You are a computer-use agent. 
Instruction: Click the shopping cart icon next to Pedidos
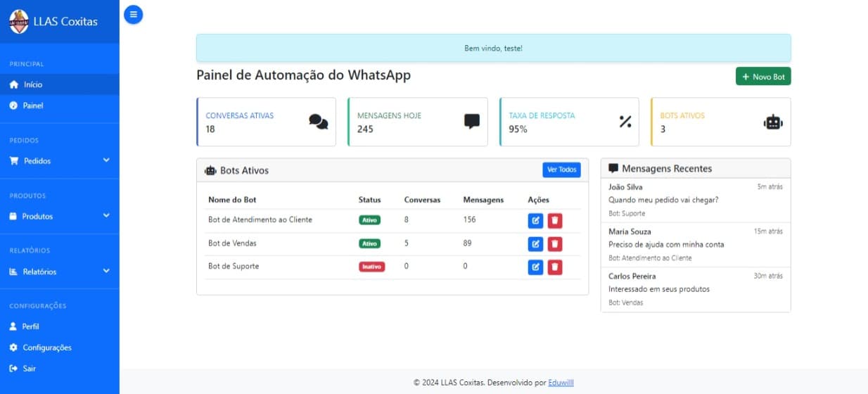tap(14, 160)
